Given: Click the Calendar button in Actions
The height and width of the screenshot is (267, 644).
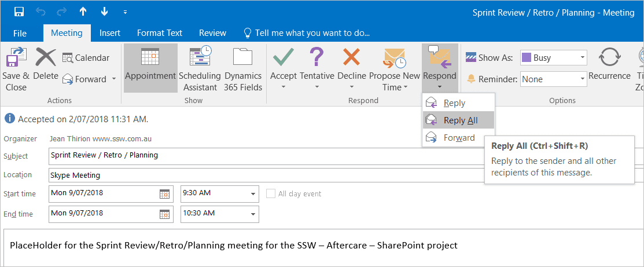Looking at the screenshot, I should (x=86, y=58).
